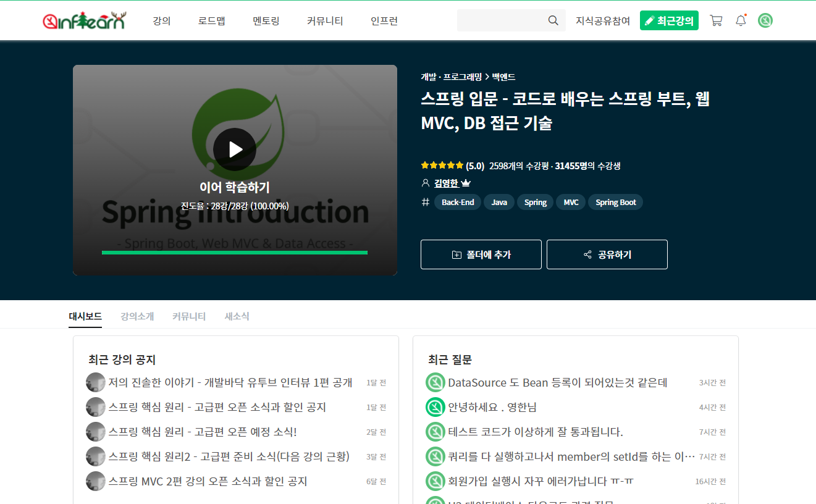Open question 회원가입 실행시 자꾸 에러가납니다

(x=540, y=481)
